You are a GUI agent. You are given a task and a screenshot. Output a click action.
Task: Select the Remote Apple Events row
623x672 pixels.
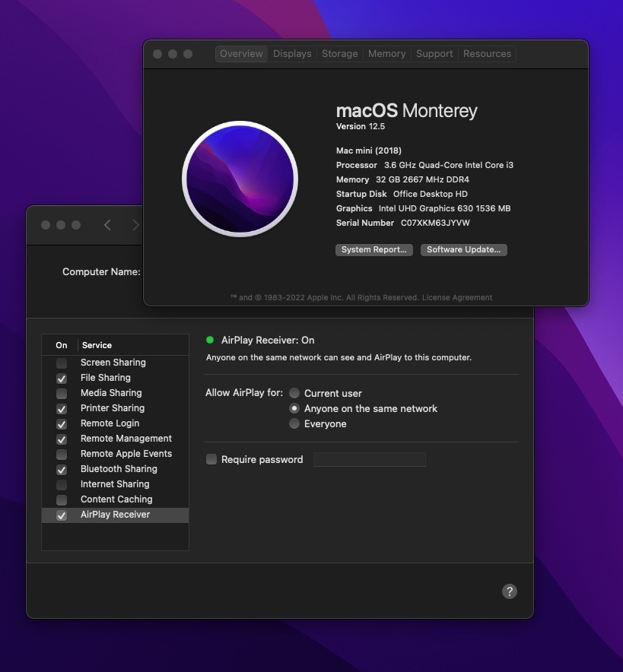pos(116,454)
